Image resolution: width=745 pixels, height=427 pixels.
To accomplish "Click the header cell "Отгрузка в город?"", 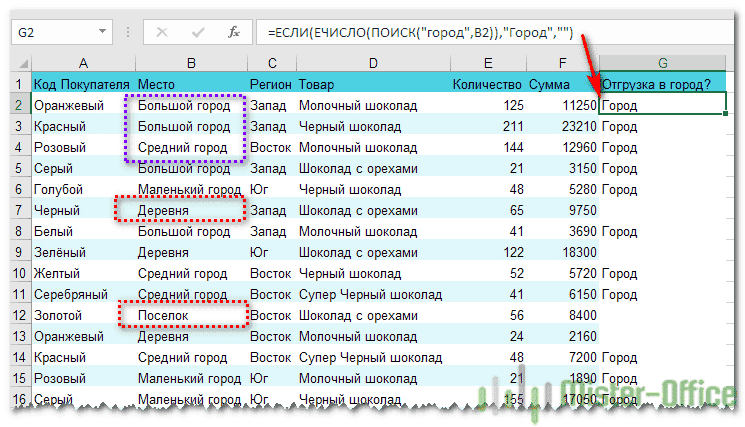I will click(x=662, y=84).
